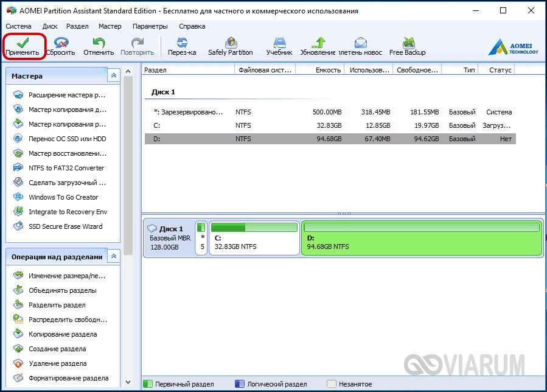Click the Отменить (Undo) toolbar icon
The height and width of the screenshot is (392, 547).
tap(99, 46)
